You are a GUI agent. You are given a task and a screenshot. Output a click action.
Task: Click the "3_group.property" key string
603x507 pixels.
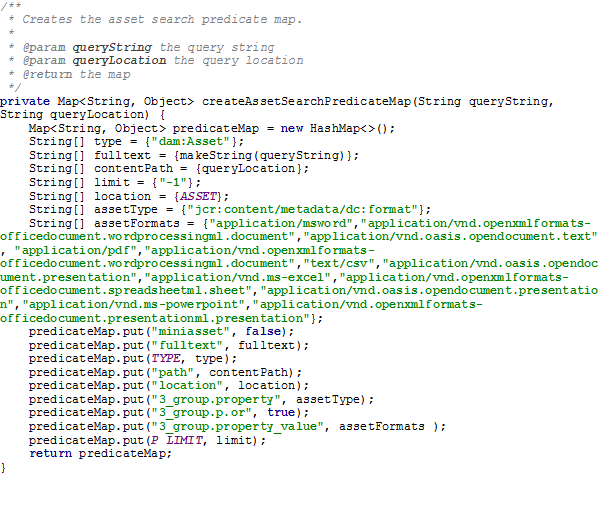pyautogui.click(x=216, y=400)
